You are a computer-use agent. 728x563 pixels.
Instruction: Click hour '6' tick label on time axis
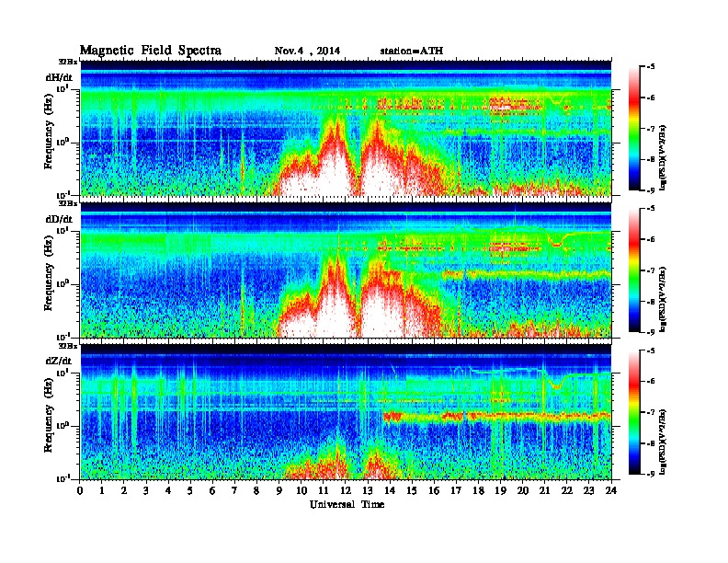pos(212,491)
